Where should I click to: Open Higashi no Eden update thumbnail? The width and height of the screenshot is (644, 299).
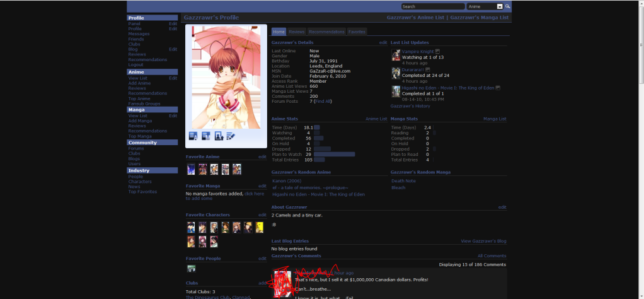click(x=396, y=91)
